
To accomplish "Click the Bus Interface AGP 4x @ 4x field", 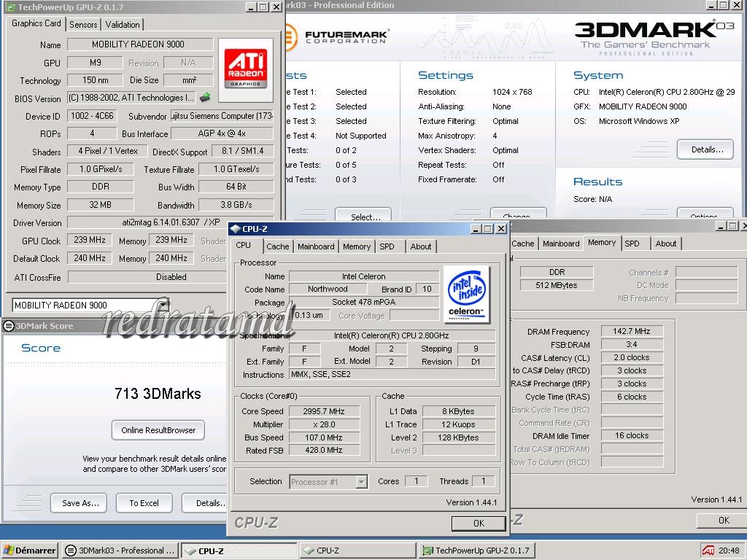I will pyautogui.click(x=222, y=133).
